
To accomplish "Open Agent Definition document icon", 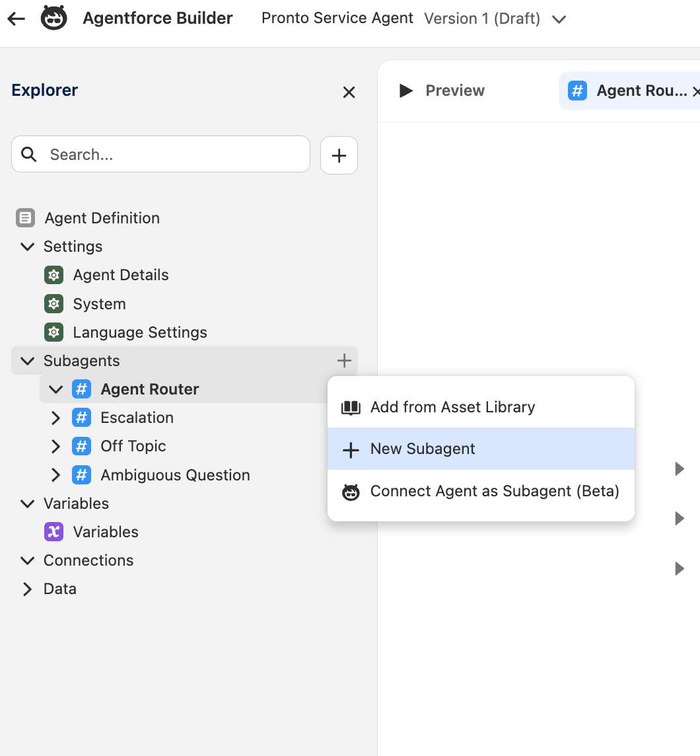I will click(x=25, y=218).
